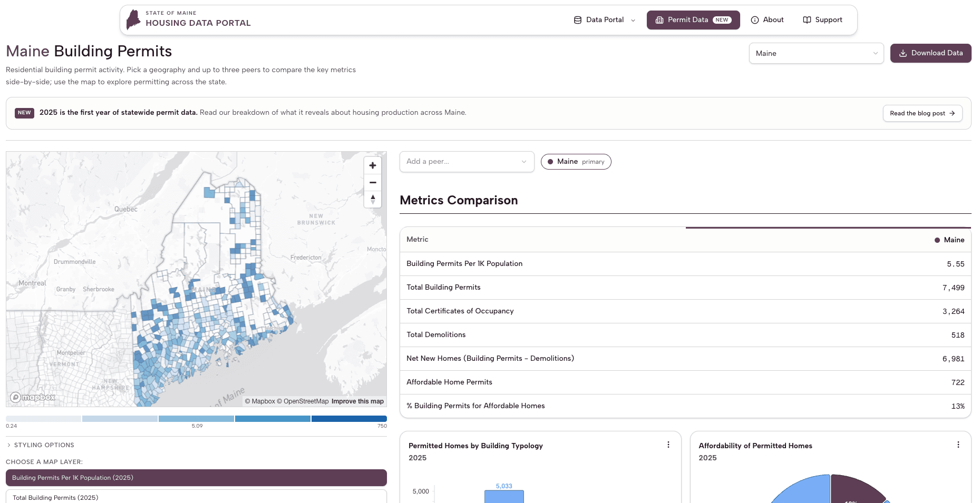Image resolution: width=980 pixels, height=503 pixels.
Task: Select Building Permits Per 1K Population layer
Action: [196, 478]
